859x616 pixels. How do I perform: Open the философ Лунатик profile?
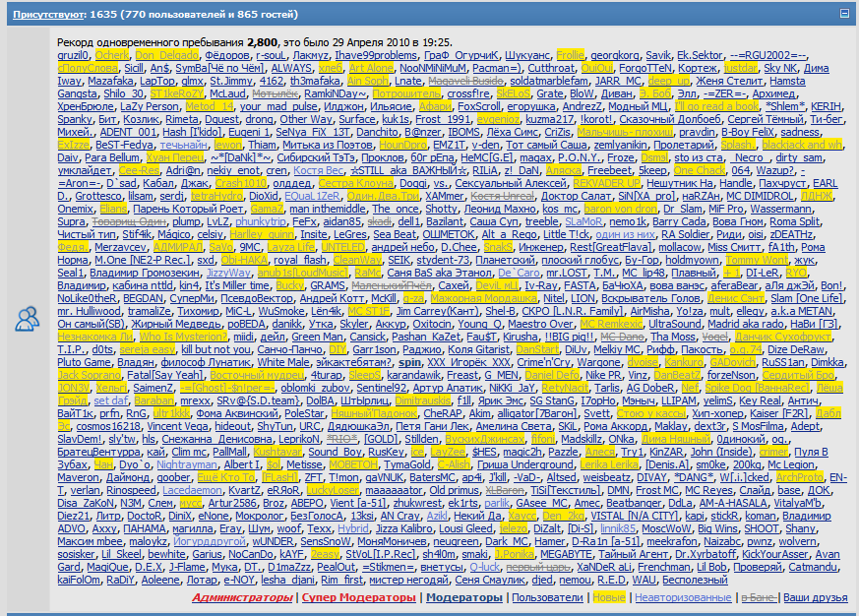tap(206, 362)
